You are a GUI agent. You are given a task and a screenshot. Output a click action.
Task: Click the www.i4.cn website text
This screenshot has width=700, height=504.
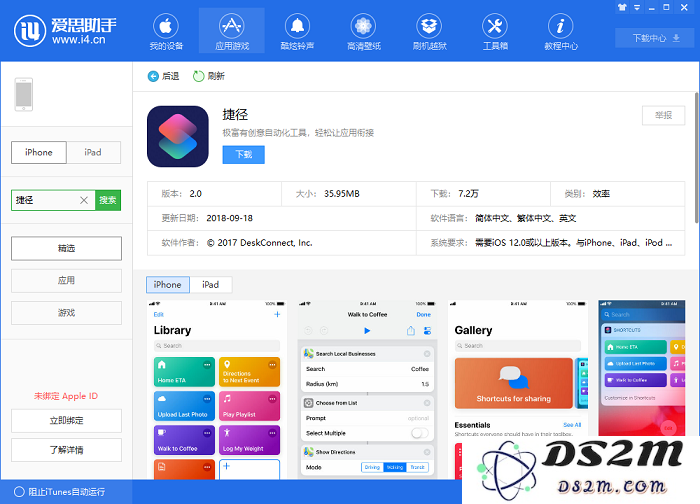pos(79,40)
